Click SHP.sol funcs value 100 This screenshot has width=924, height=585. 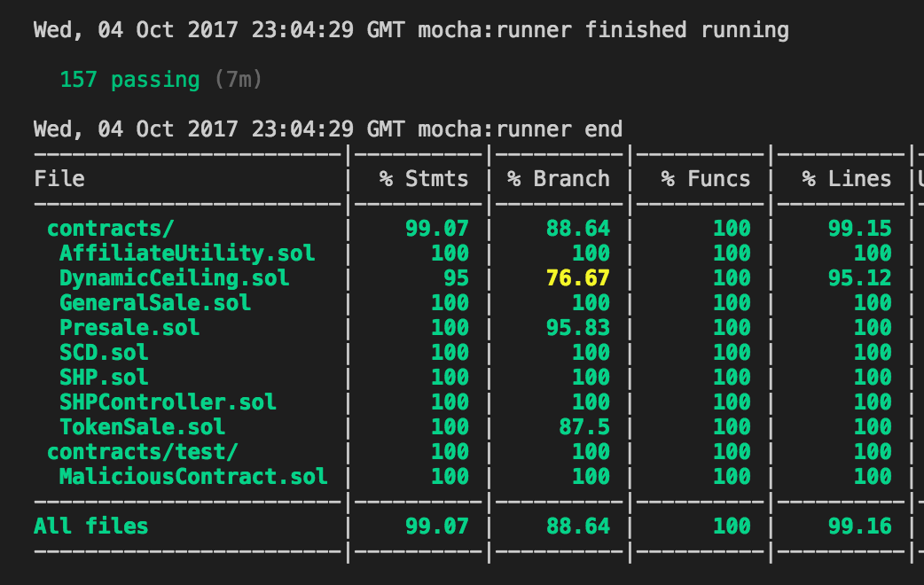[x=732, y=377]
